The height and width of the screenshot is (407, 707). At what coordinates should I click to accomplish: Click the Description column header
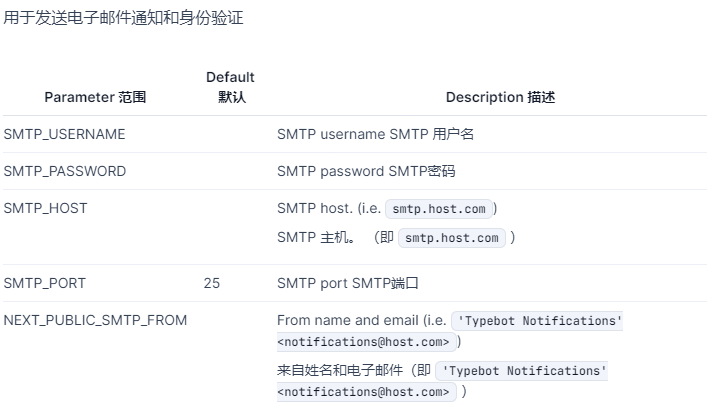[500, 97]
